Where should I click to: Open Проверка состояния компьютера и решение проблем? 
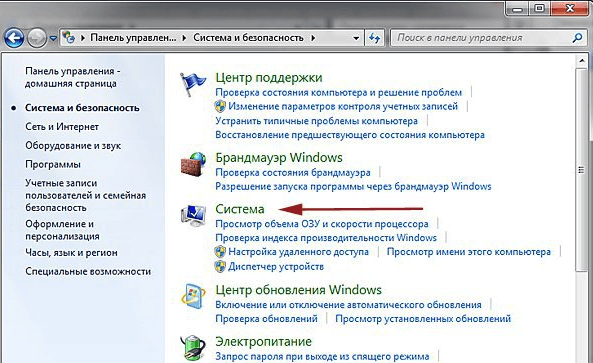click(x=338, y=92)
